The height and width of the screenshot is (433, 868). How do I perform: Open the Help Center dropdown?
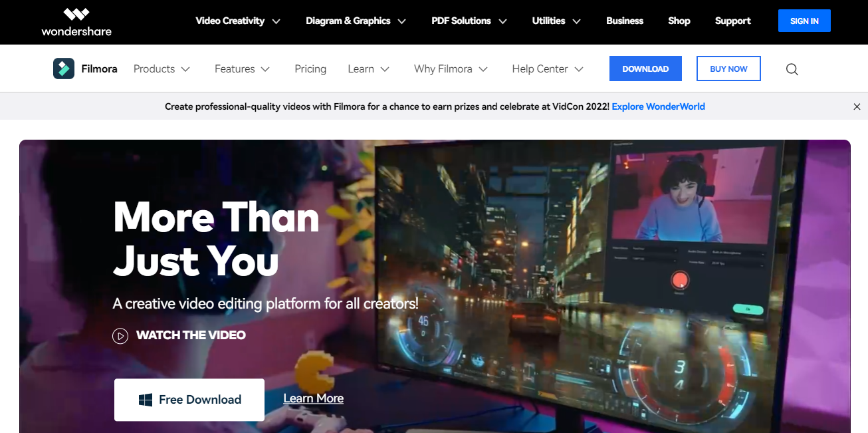click(548, 69)
